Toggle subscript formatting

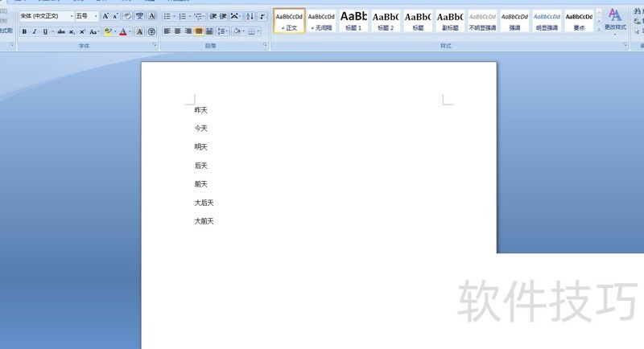pos(72,31)
